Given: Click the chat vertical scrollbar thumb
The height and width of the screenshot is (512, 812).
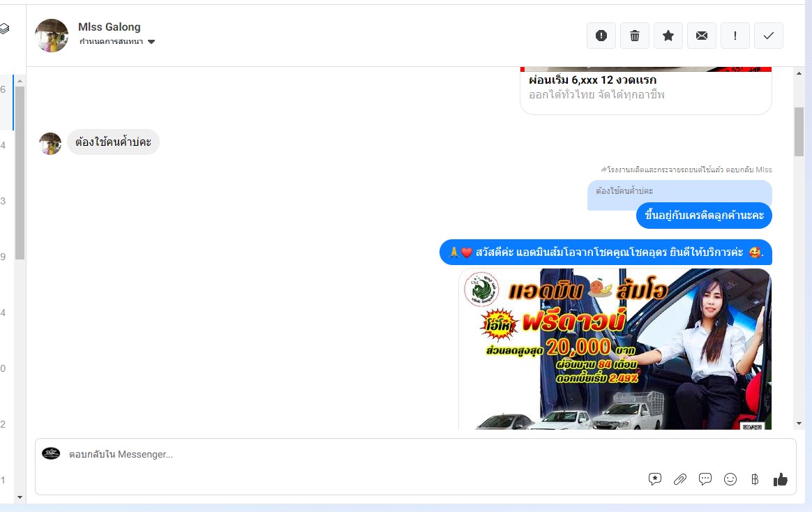Looking at the screenshot, I should pyautogui.click(x=799, y=132).
